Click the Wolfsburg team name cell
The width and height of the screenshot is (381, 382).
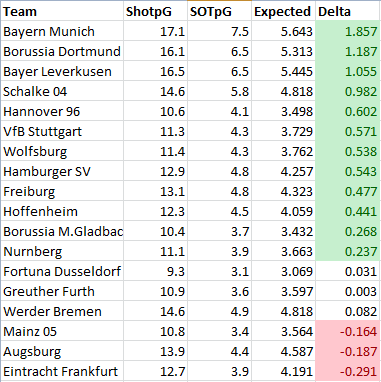point(62,151)
